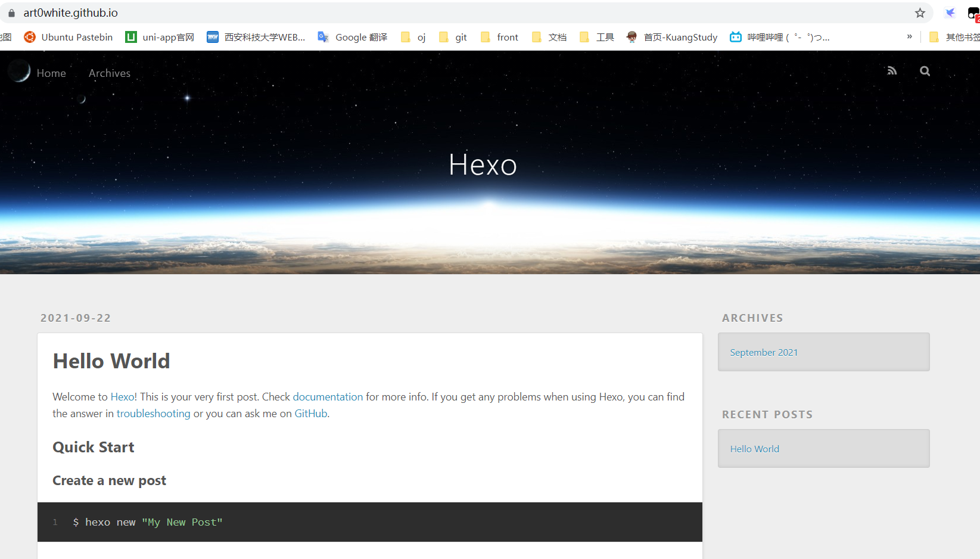Screen dimensions: 980x559
Task: Open the git bookmark folder
Action: (x=453, y=37)
